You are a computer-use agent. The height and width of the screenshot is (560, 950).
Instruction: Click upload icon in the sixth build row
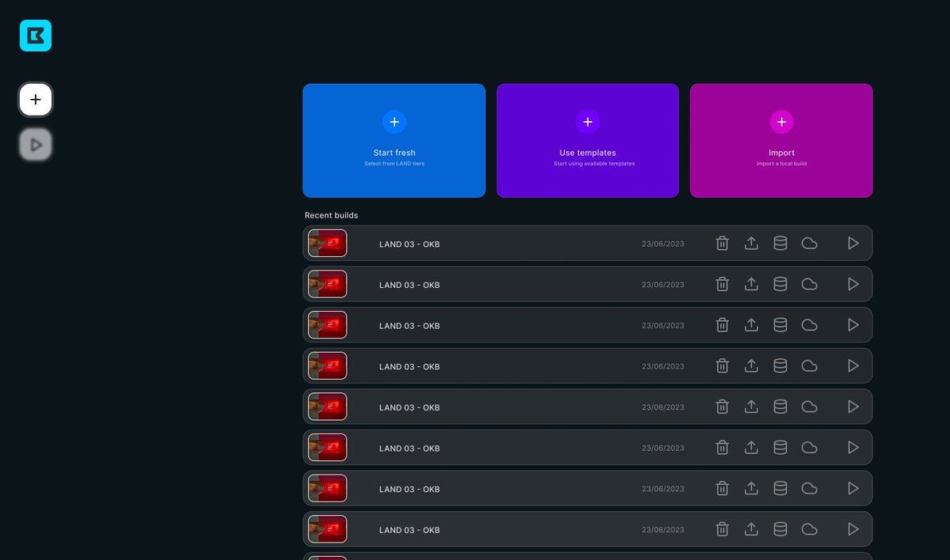pos(751,448)
